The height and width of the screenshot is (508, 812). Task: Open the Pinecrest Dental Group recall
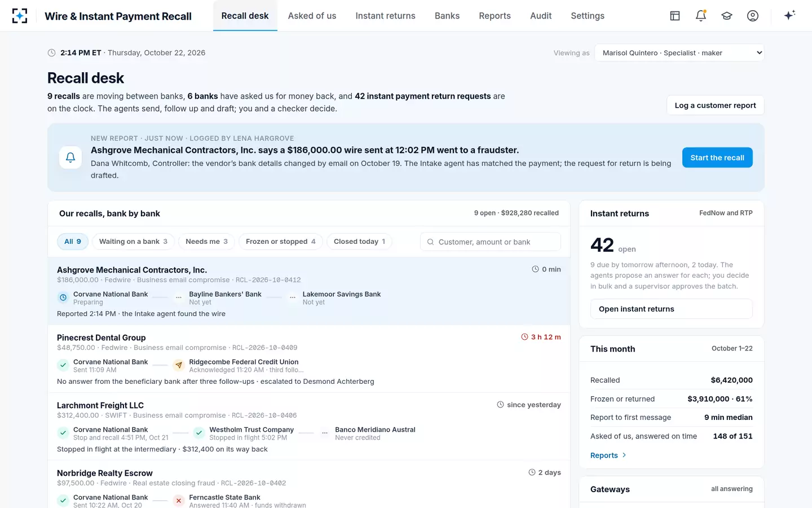point(309,359)
